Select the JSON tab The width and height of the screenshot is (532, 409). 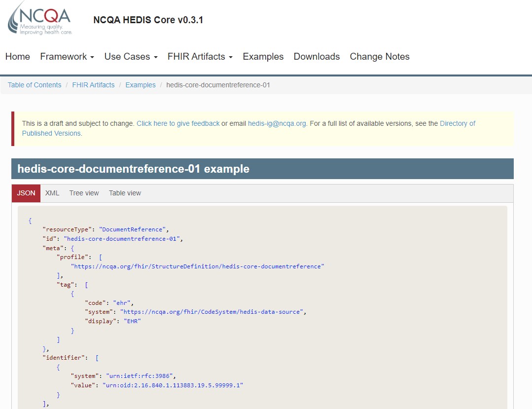[26, 193]
